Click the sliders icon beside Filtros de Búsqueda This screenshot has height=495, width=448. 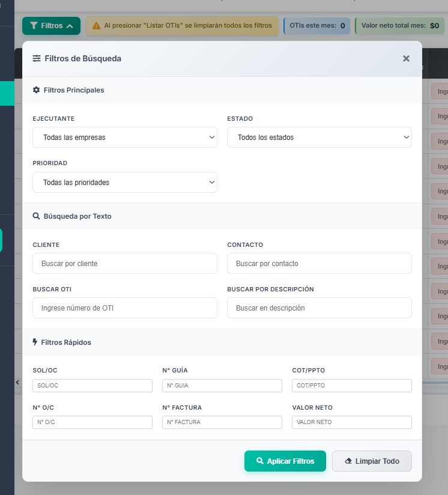[x=37, y=58]
